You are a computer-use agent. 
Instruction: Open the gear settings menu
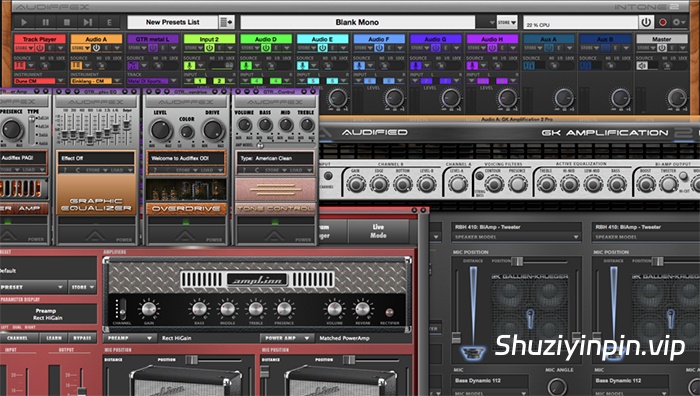click(679, 22)
